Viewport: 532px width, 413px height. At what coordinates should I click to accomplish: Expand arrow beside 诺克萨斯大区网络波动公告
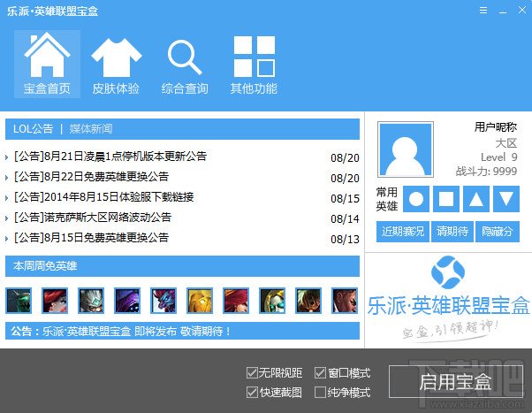tap(6, 218)
